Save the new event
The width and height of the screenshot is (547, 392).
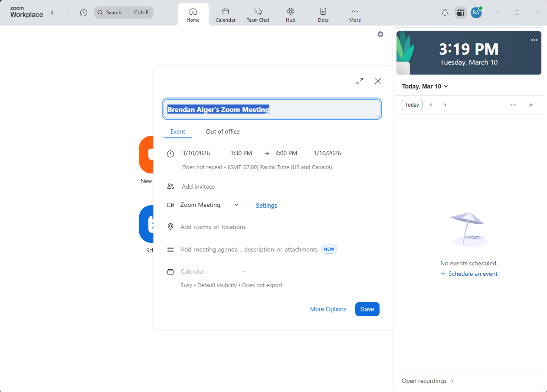click(367, 309)
